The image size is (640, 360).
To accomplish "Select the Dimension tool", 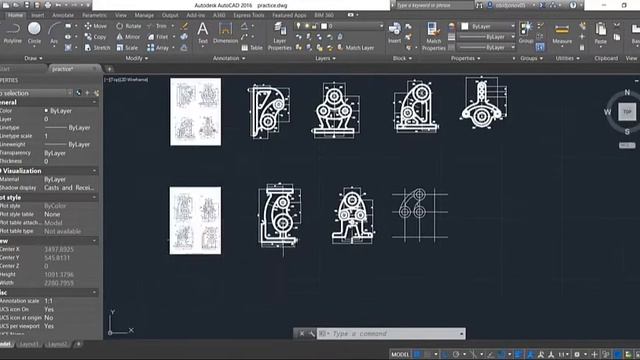I will tap(225, 33).
